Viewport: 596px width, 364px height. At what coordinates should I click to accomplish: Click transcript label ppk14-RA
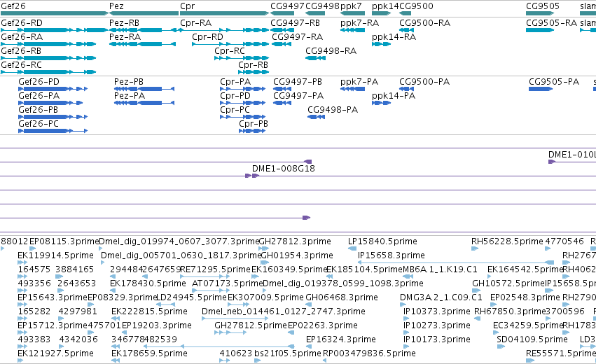pos(394,37)
